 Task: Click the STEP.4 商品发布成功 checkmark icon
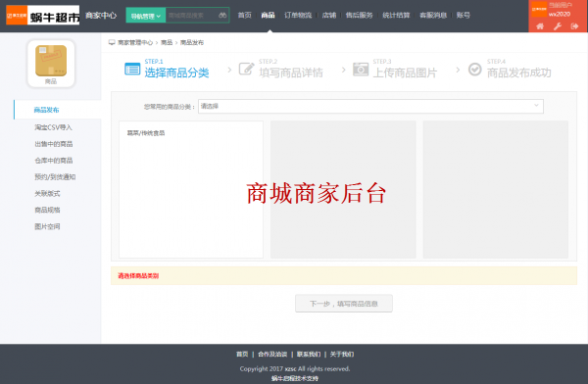coord(474,69)
